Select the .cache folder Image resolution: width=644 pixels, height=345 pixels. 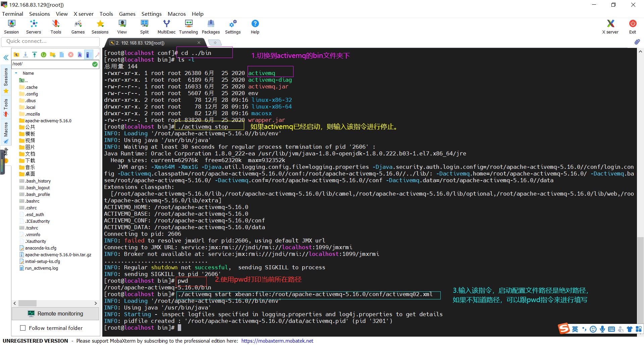(x=29, y=87)
